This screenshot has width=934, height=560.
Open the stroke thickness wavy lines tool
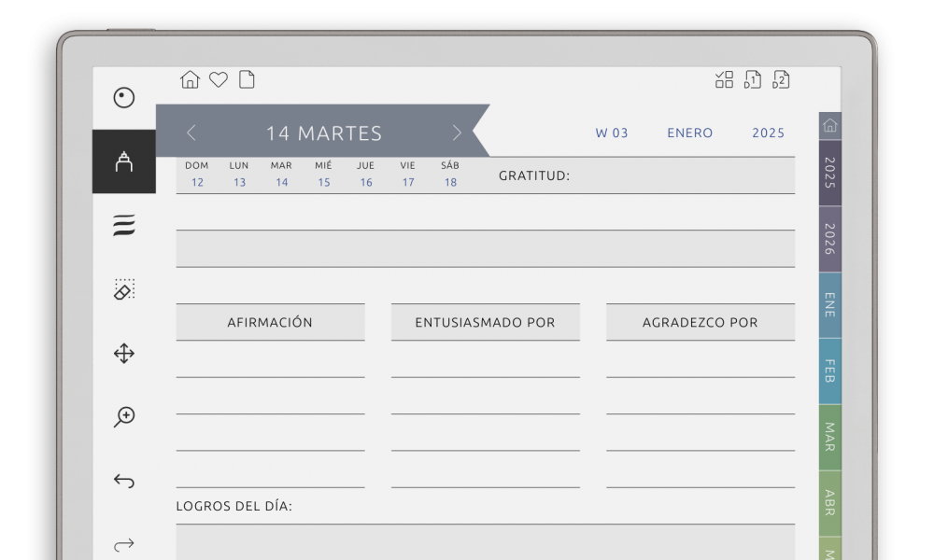(124, 226)
